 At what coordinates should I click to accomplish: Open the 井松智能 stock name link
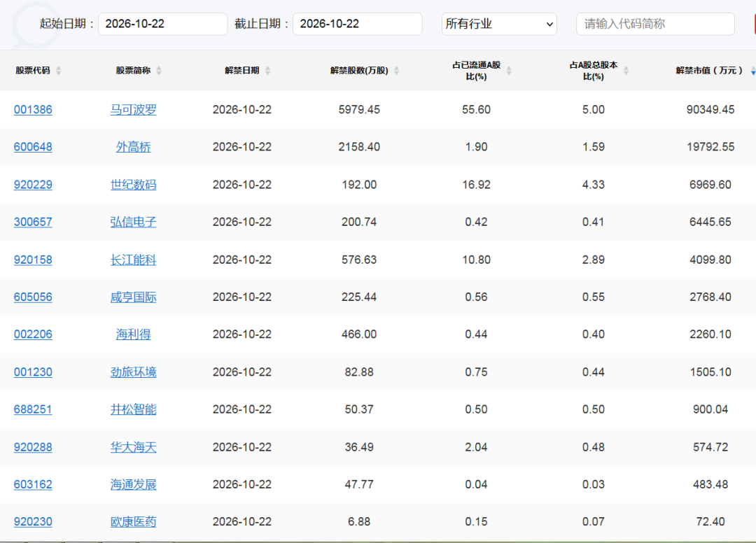[134, 409]
